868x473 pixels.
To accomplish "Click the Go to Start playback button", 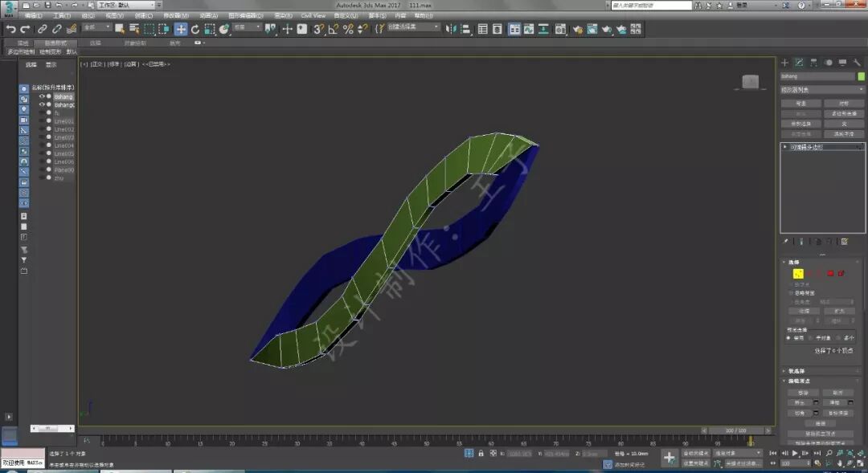I will (774, 453).
